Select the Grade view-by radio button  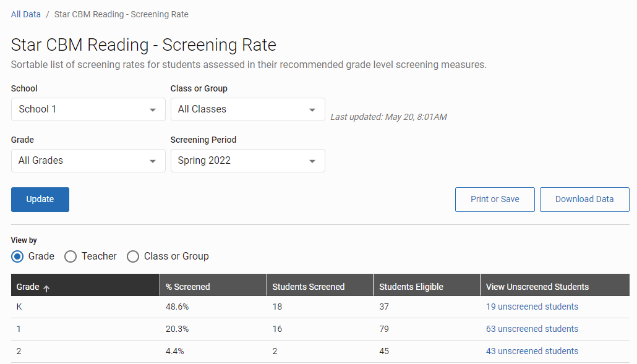(17, 256)
